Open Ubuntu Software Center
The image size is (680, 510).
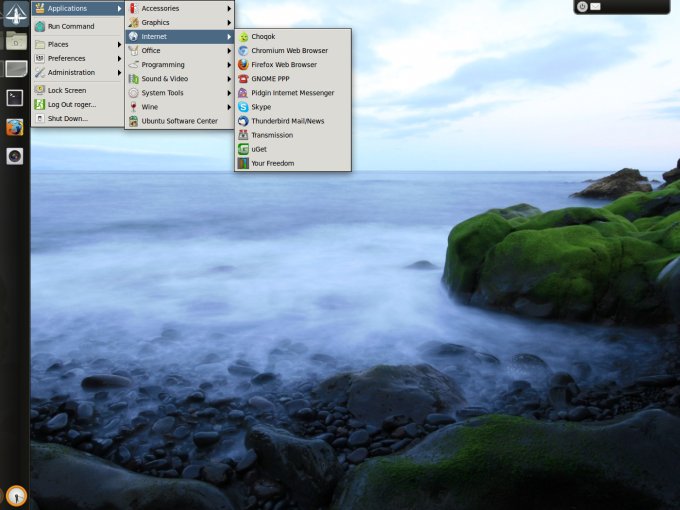180,121
